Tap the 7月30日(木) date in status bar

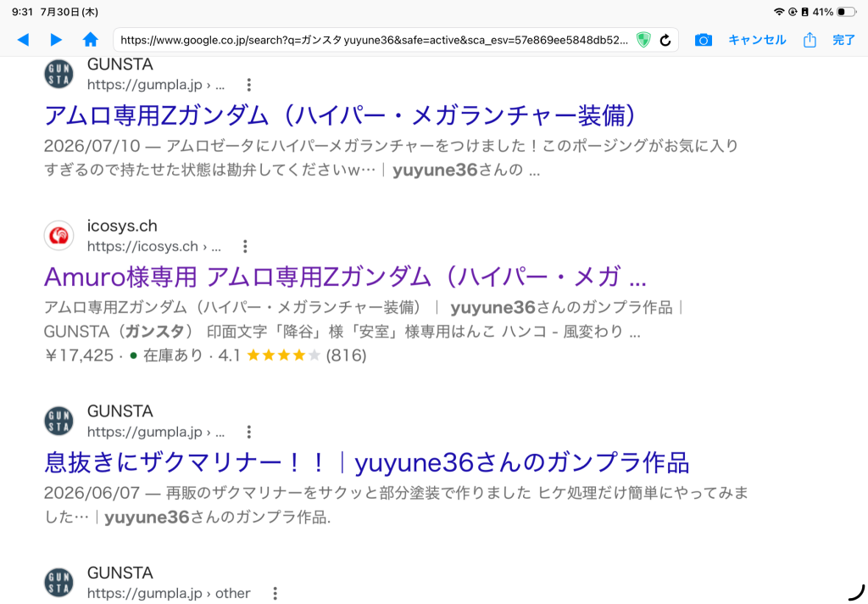click(70, 12)
